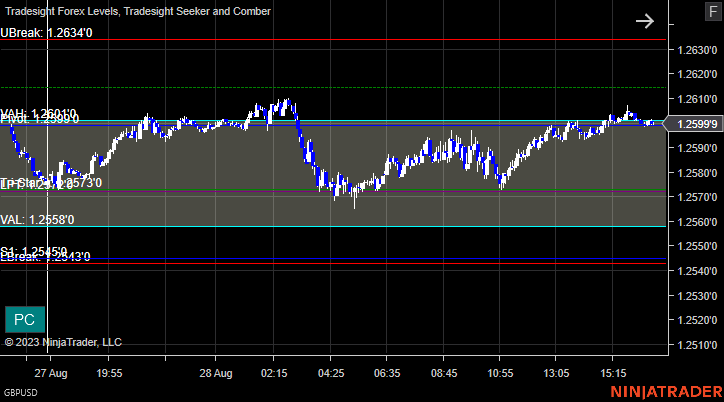Click the 15:15 time axis label
This screenshot has width=724, height=402.
tap(613, 373)
